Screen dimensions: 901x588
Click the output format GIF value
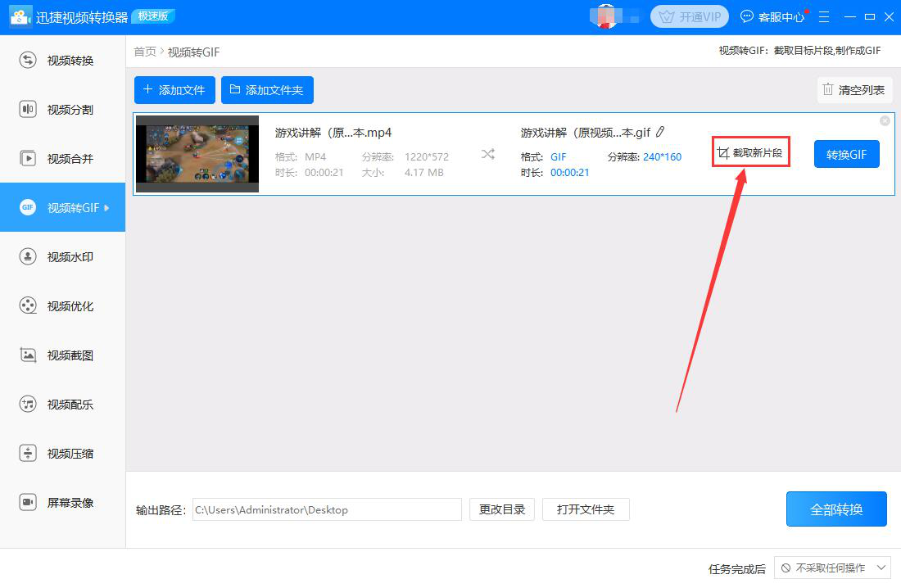point(558,157)
